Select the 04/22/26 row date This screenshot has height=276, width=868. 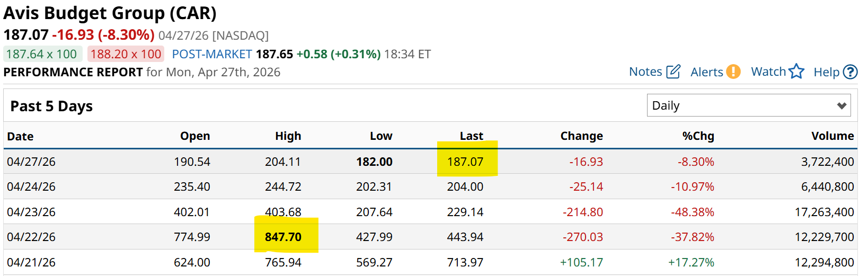click(x=31, y=237)
